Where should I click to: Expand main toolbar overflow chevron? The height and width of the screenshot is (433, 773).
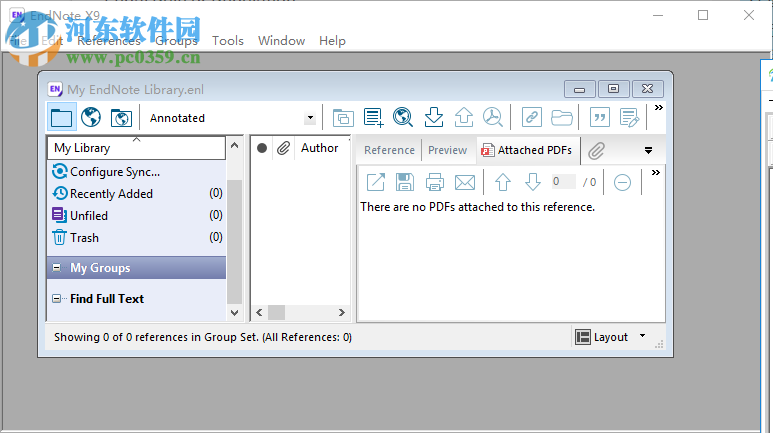click(658, 108)
